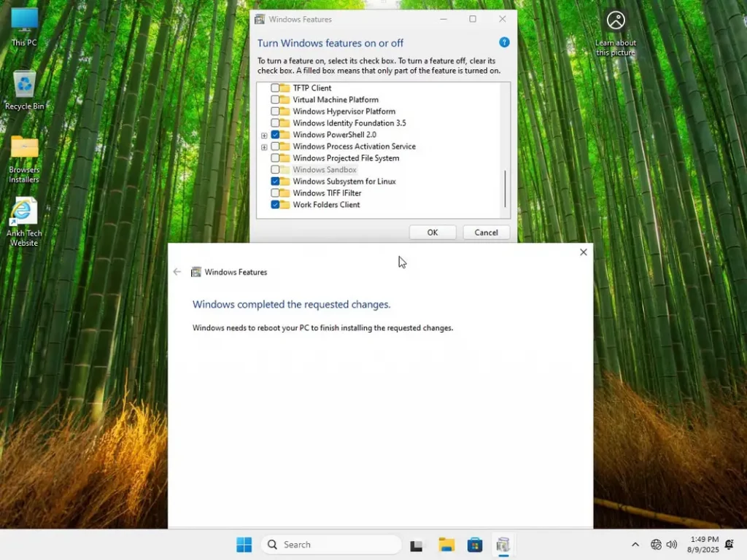This screenshot has height=560, width=747.
Task: Click the volume speaker icon in tray
Action: pos(672,545)
